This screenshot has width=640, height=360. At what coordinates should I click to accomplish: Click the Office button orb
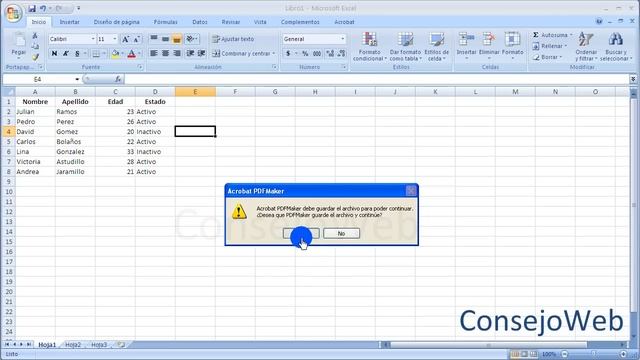13,13
